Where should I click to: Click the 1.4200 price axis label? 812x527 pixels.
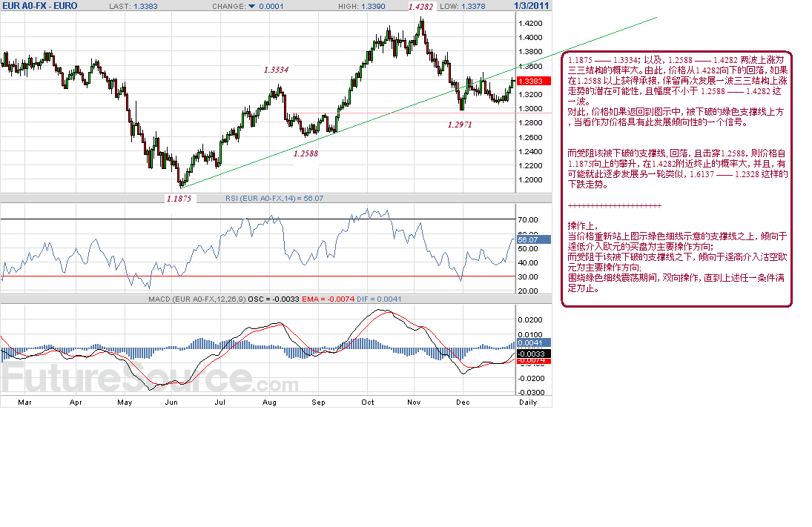click(x=530, y=23)
